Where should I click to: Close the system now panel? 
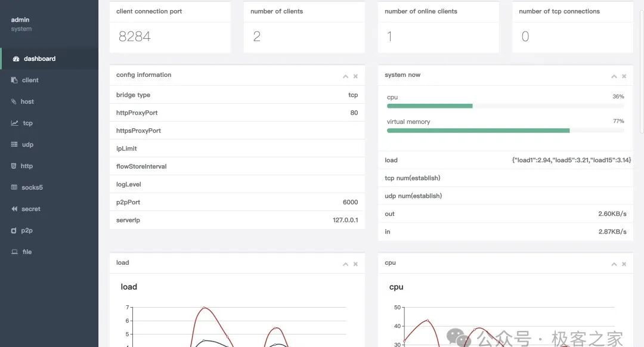click(624, 76)
